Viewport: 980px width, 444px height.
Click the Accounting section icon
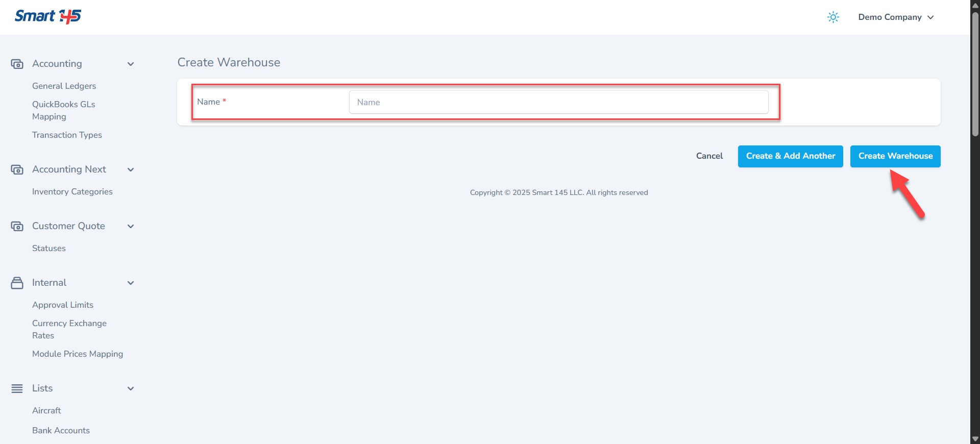(17, 64)
